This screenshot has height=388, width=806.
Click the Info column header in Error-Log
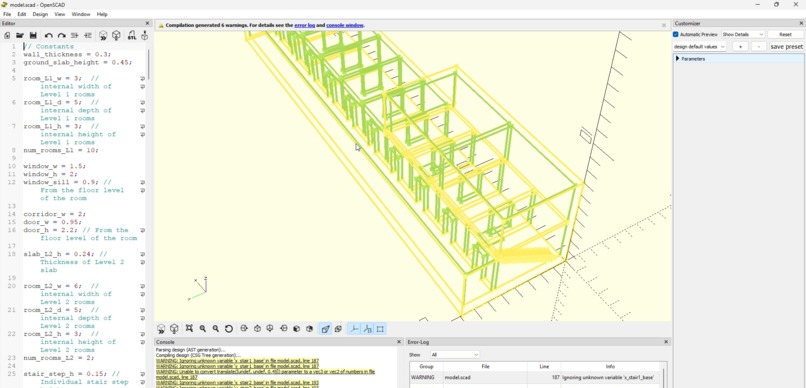point(610,366)
